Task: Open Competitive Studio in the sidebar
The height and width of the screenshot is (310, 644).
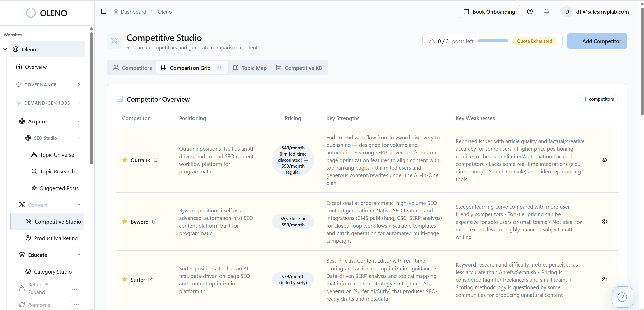Action: 47,222
